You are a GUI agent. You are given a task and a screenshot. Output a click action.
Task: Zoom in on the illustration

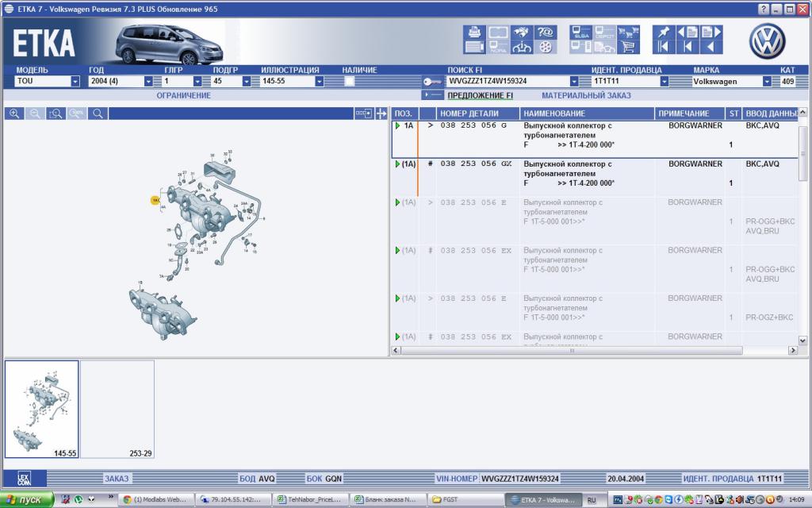click(x=14, y=114)
